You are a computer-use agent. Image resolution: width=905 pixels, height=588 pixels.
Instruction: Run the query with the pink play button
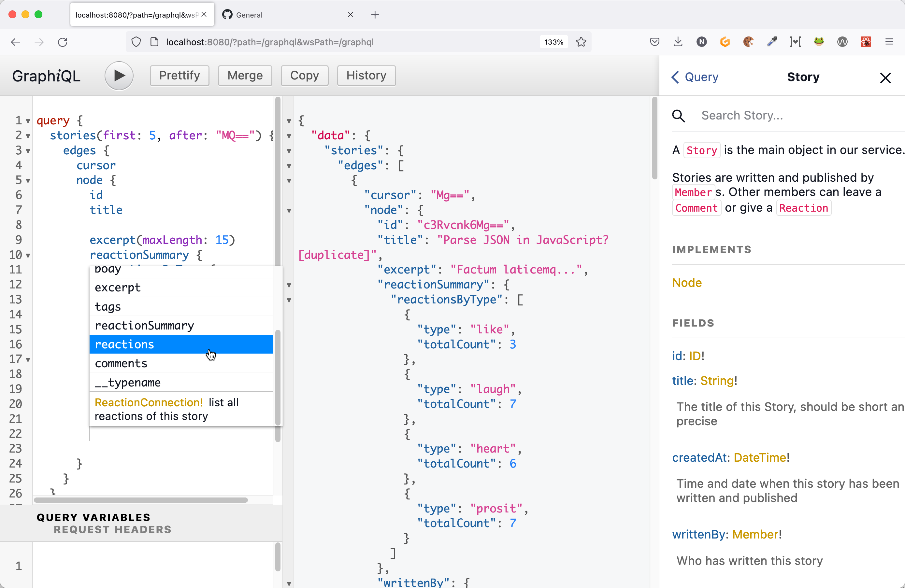(119, 76)
